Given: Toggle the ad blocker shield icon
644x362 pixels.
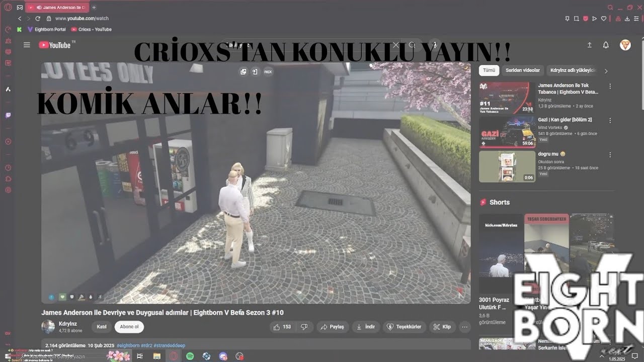Looking at the screenshot, I should coord(585,19).
